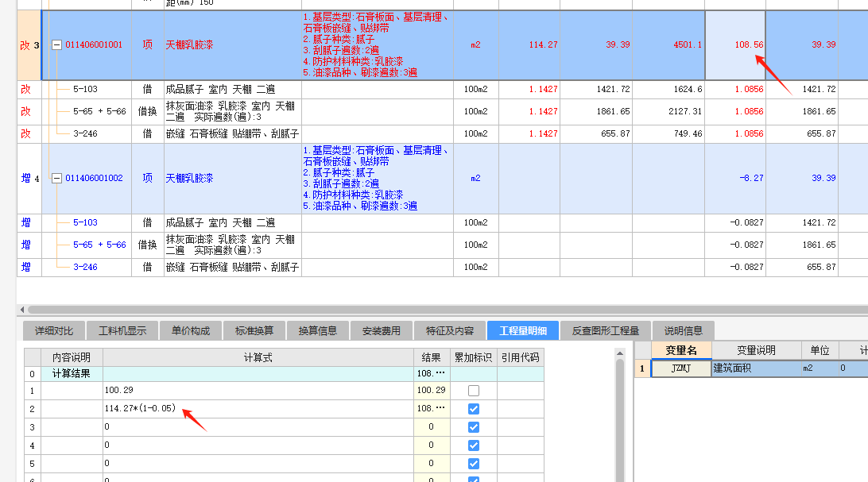Toggle 累加标识 checkbox in row 3

pos(473,426)
